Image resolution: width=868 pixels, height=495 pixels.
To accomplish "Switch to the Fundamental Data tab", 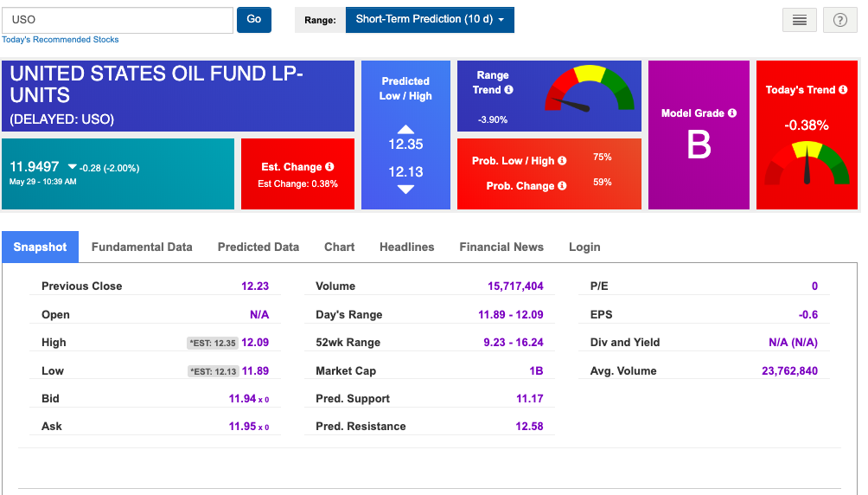I will (142, 247).
